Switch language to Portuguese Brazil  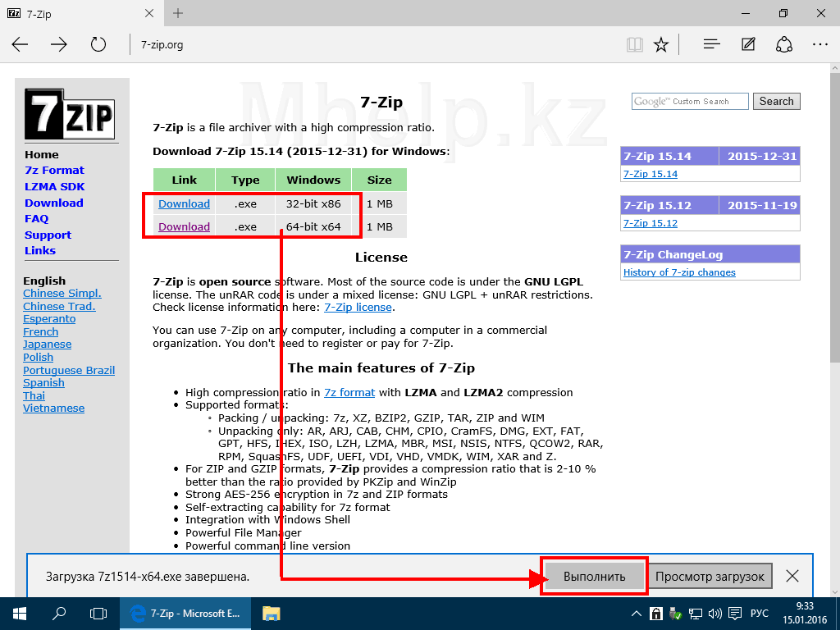tap(69, 370)
